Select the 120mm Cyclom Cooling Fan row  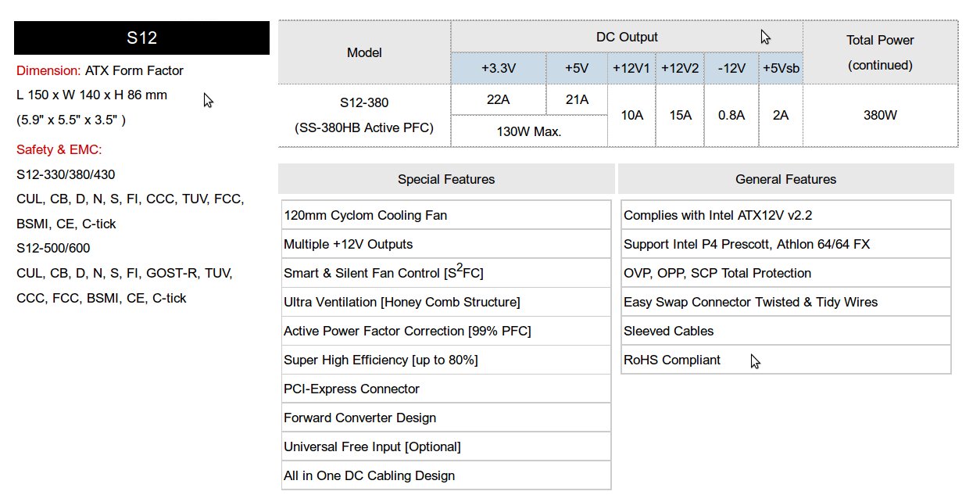pyautogui.click(x=446, y=215)
